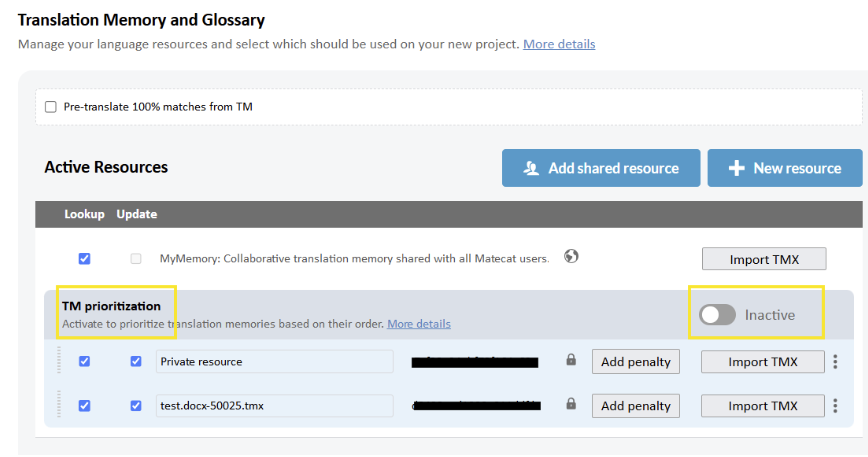Click the lock icon for test.docx-50025.tmx
The height and width of the screenshot is (457, 868).
click(571, 405)
